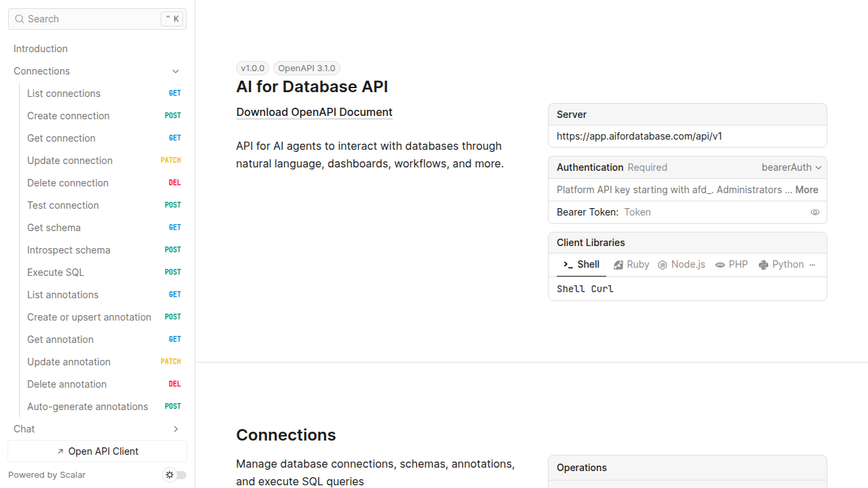Viewport: 868px width, 488px height.
Task: Expand authentication description with More
Action: point(807,190)
